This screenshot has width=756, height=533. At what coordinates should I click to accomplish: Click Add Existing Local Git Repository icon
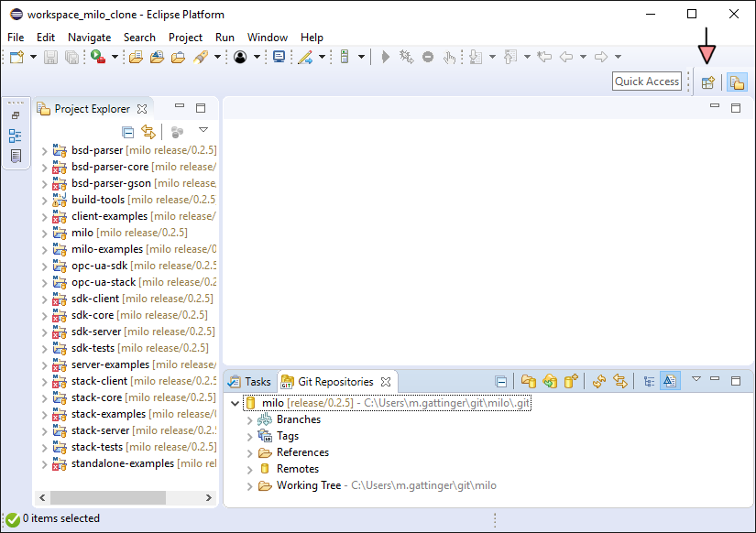click(x=529, y=382)
